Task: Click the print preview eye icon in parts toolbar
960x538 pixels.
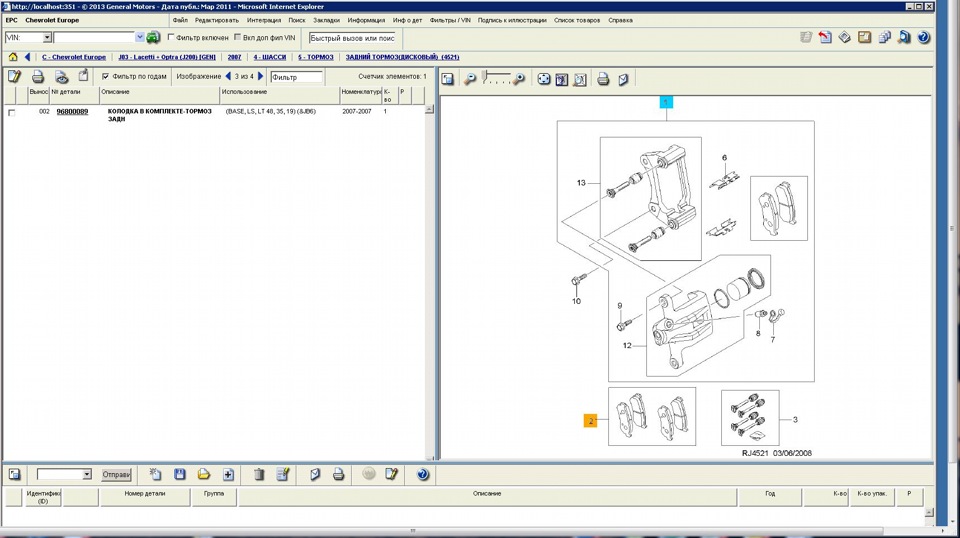Action: (x=61, y=77)
